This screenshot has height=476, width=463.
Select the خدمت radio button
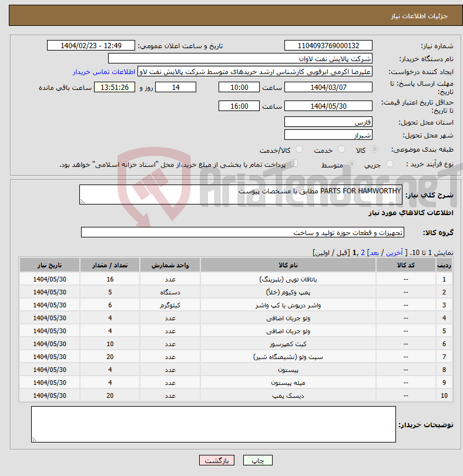click(x=341, y=149)
